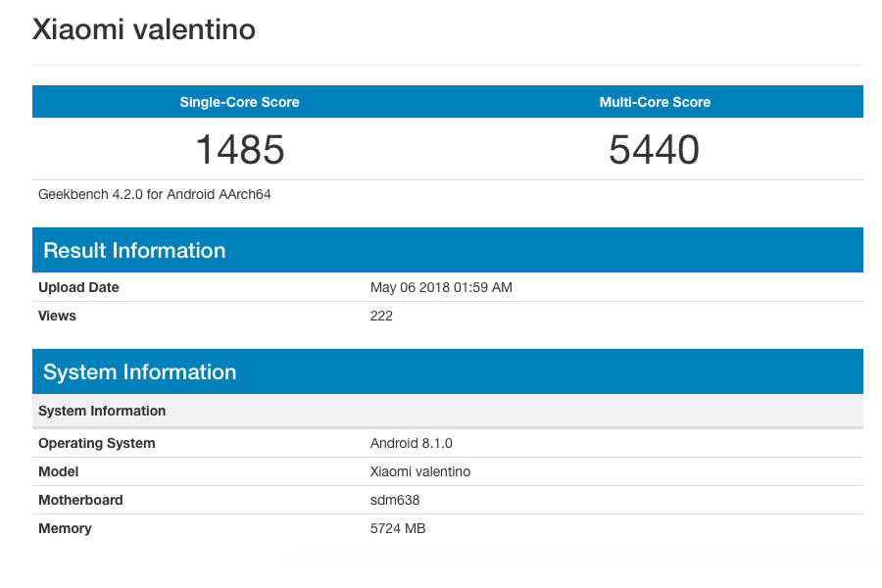This screenshot has height=588, width=882.
Task: Click the Geekbench 4.2.0 for Android AArch64 text
Action: click(x=154, y=194)
